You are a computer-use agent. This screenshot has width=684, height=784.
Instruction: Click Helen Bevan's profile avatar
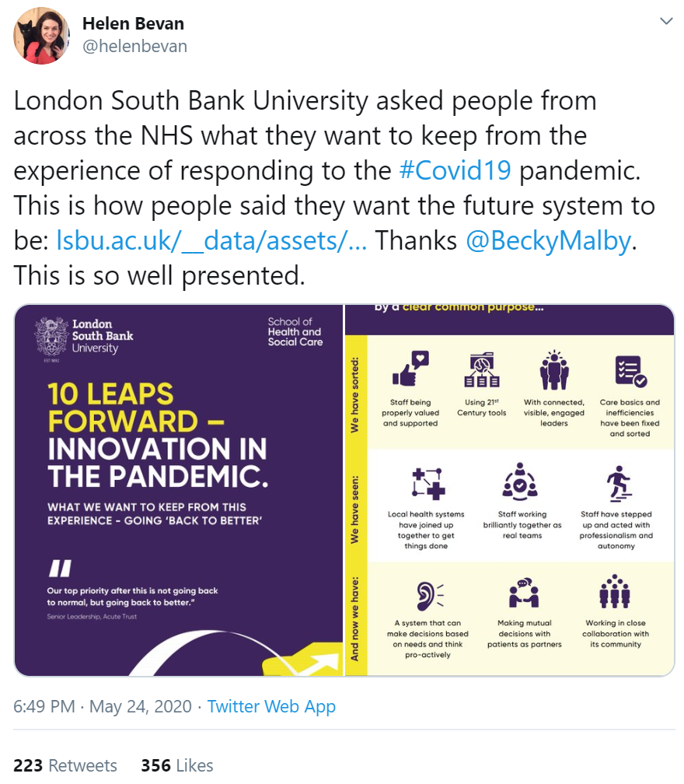click(x=41, y=36)
